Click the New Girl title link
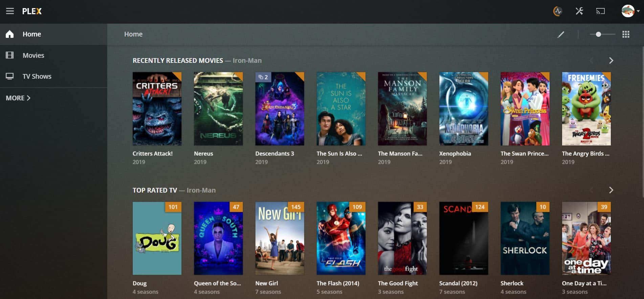Viewport: 644px width, 299px height. pyautogui.click(x=266, y=283)
